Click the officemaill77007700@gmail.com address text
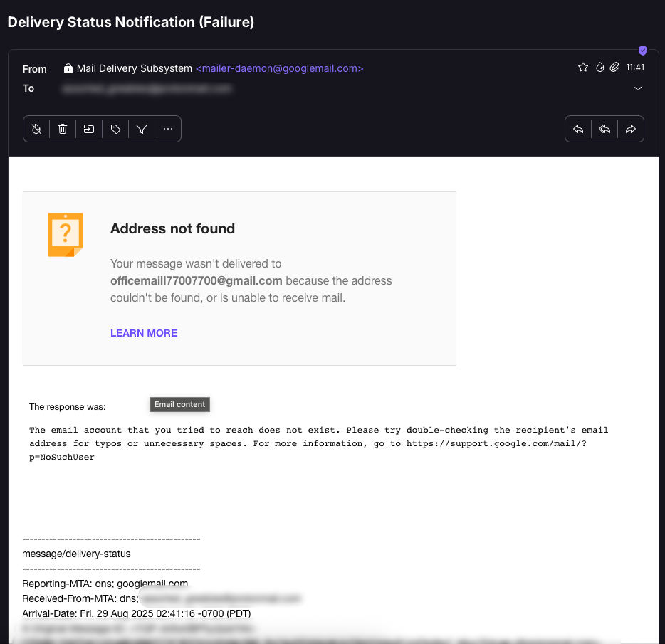The image size is (665, 644). (196, 280)
